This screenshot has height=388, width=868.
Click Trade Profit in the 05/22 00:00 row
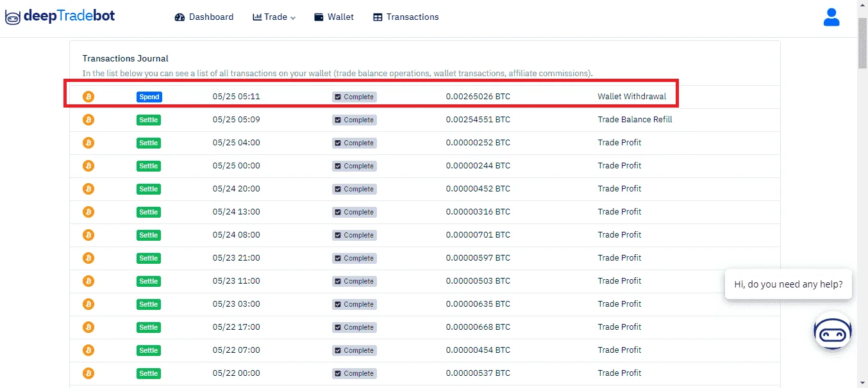619,373
